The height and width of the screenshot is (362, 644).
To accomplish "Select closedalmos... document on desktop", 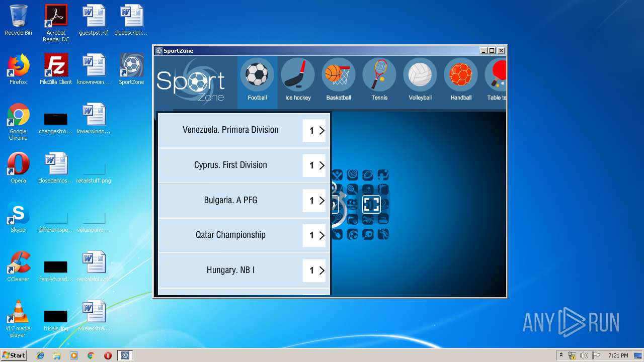I will [x=56, y=168].
